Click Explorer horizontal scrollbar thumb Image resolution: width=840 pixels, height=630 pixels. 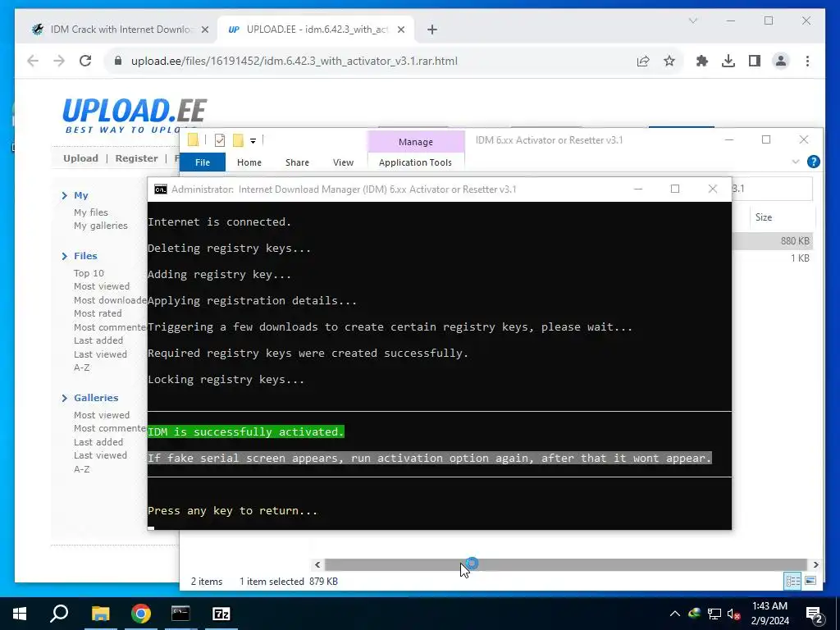click(566, 564)
